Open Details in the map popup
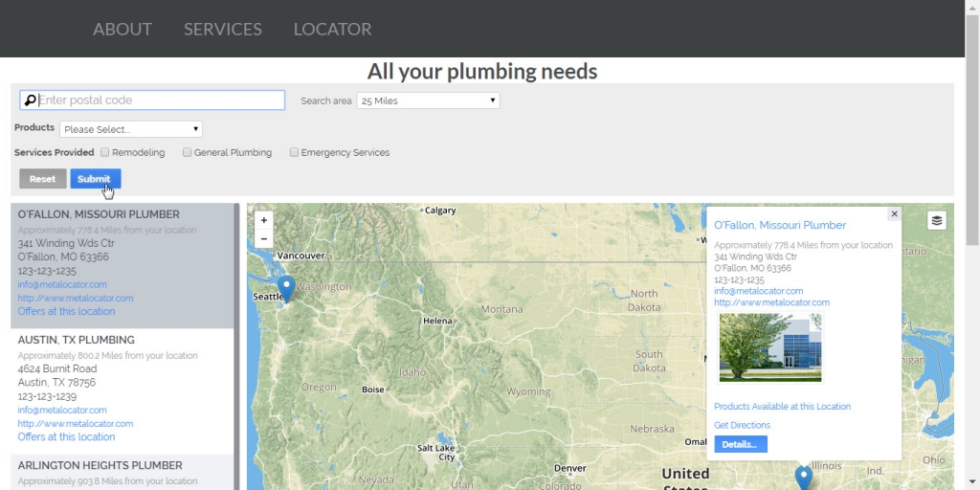This screenshot has height=490, width=980. click(741, 444)
